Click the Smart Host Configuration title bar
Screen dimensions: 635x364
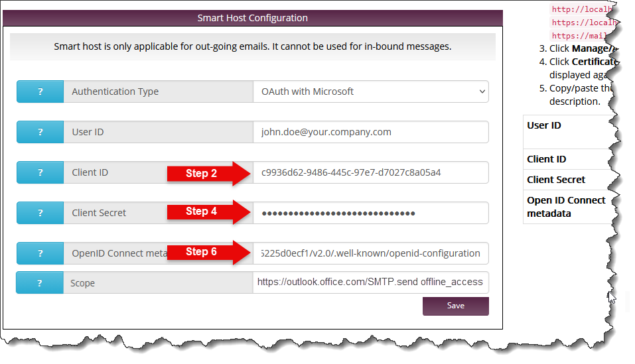point(252,18)
